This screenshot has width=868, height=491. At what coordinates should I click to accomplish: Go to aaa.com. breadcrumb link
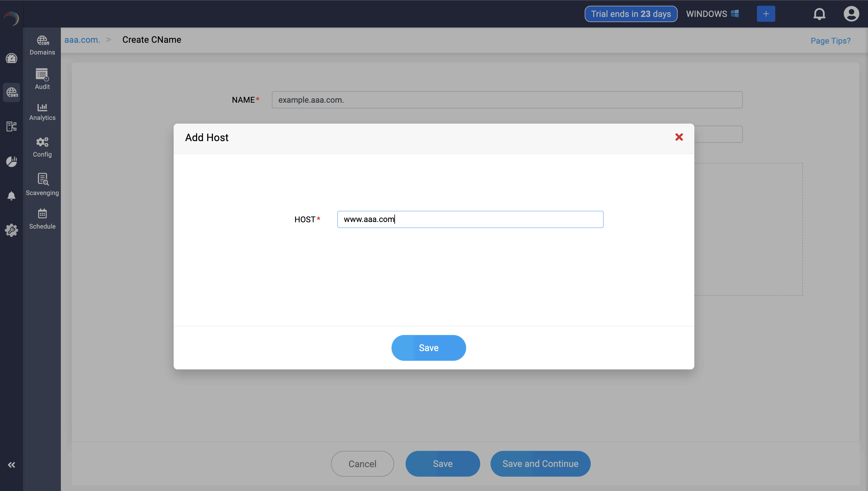(x=82, y=40)
